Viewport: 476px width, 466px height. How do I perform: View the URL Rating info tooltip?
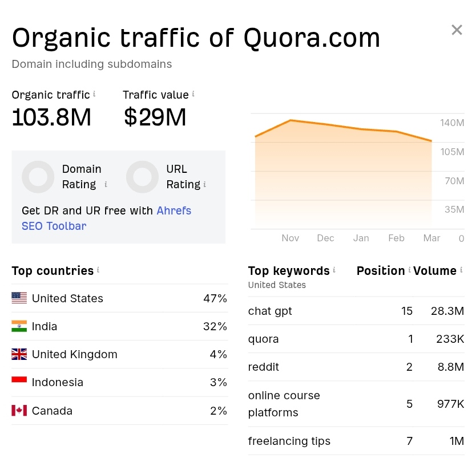(204, 185)
